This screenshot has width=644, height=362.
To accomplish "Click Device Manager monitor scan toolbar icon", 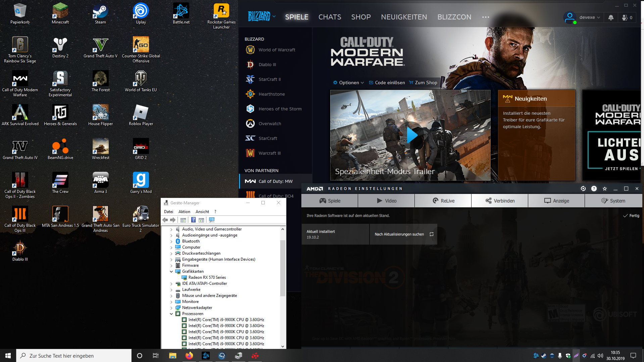I will pyautogui.click(x=212, y=220).
